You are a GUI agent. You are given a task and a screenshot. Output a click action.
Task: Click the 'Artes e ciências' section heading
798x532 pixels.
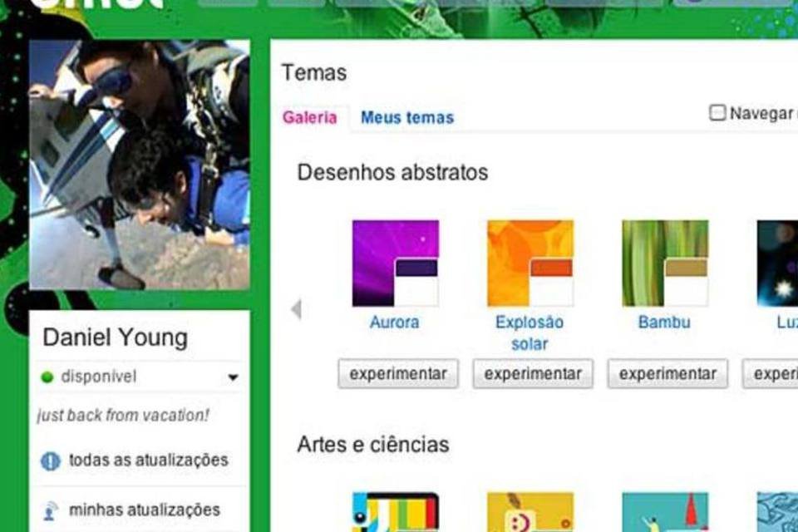coord(373,445)
